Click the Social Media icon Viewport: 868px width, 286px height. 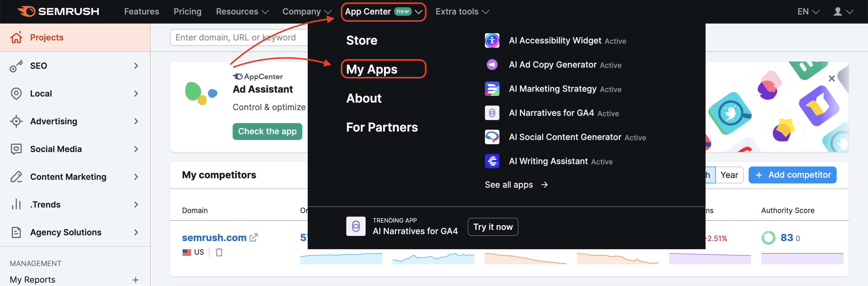click(x=16, y=149)
